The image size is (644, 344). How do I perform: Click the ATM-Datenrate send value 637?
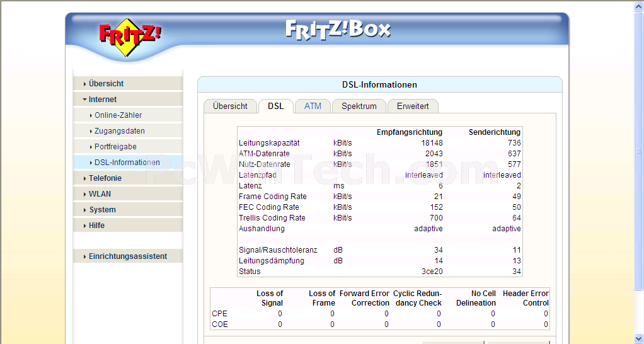[514, 154]
